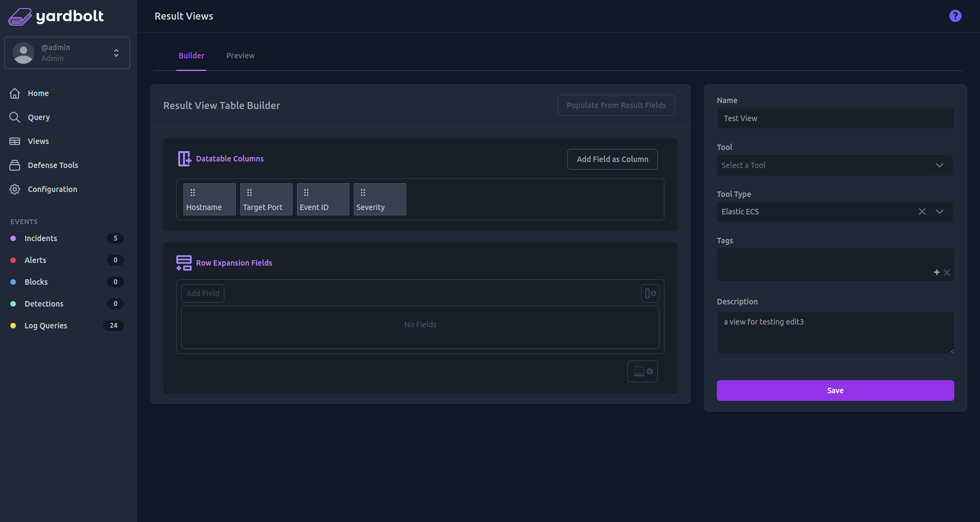Expand the Tool Type dropdown chevron
The height and width of the screenshot is (522, 980).
[940, 212]
